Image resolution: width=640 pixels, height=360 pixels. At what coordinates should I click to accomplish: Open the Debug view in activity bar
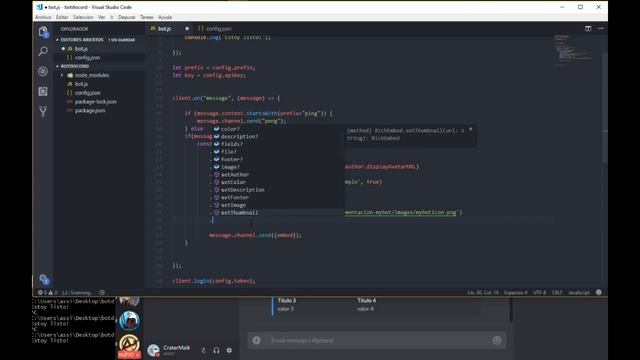point(43,71)
